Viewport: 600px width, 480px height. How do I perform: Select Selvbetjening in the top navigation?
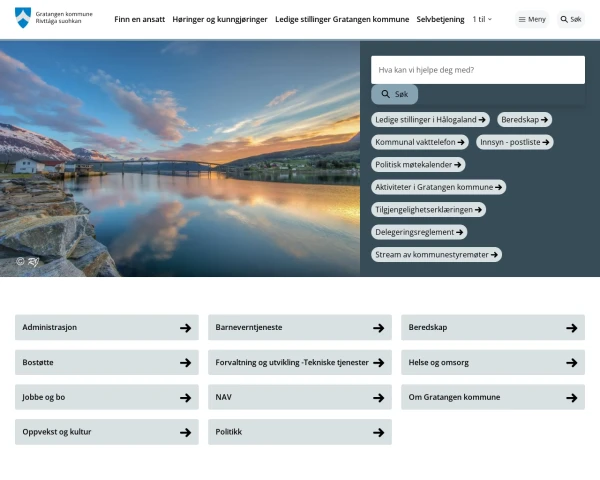pos(440,19)
